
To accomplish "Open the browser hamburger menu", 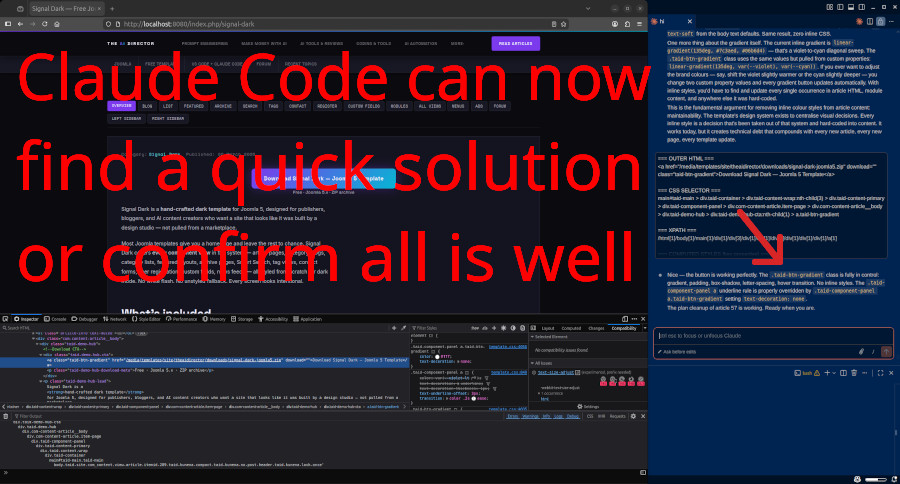I will 639,24.
